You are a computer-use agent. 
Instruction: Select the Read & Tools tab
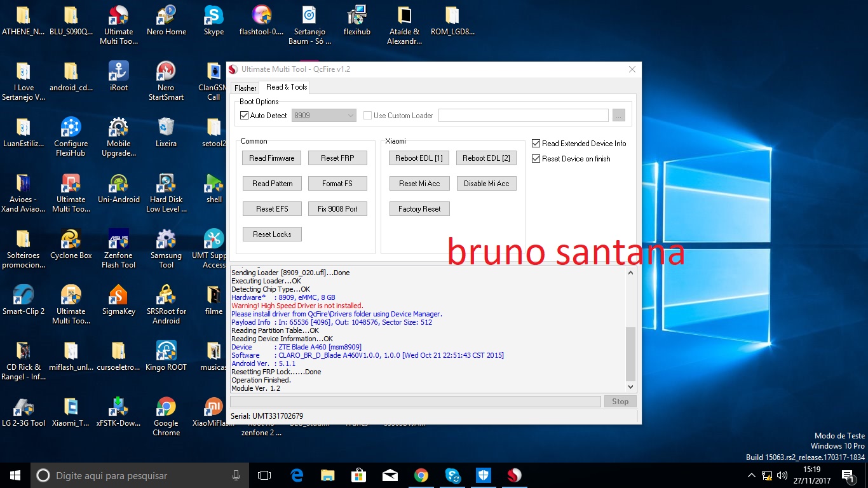click(x=287, y=87)
